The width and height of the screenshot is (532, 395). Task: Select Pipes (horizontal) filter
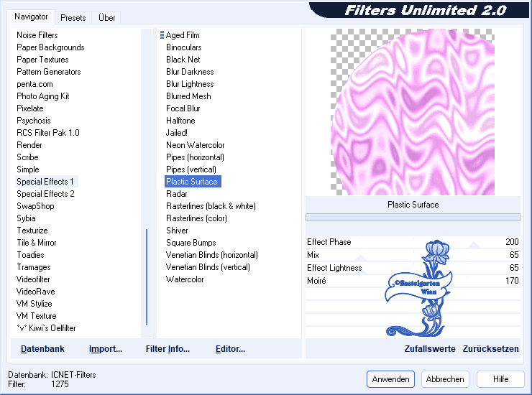[x=195, y=157]
